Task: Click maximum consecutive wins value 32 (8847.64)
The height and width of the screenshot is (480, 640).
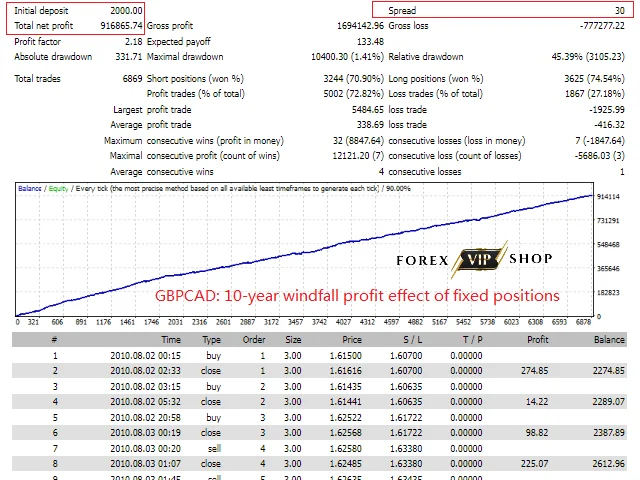Action: point(358,141)
